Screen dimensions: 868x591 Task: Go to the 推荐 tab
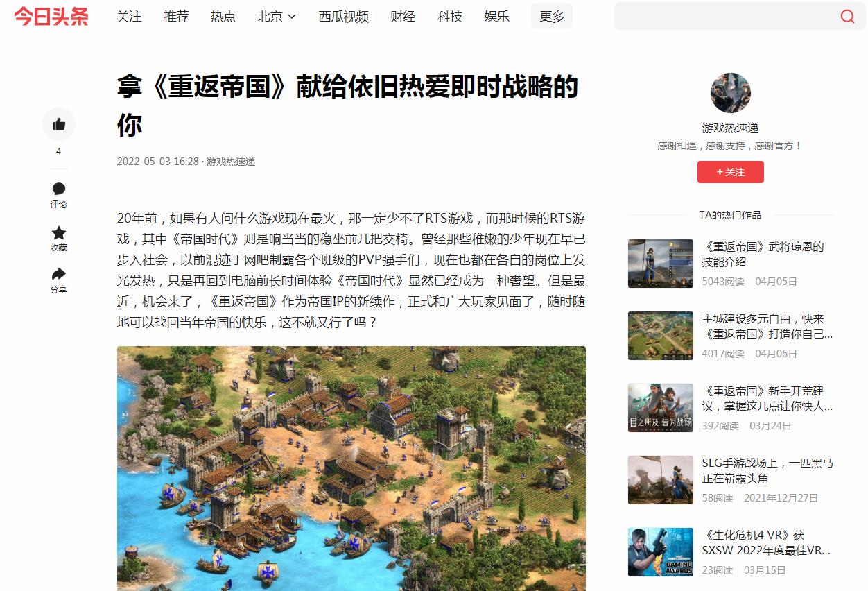pos(176,16)
